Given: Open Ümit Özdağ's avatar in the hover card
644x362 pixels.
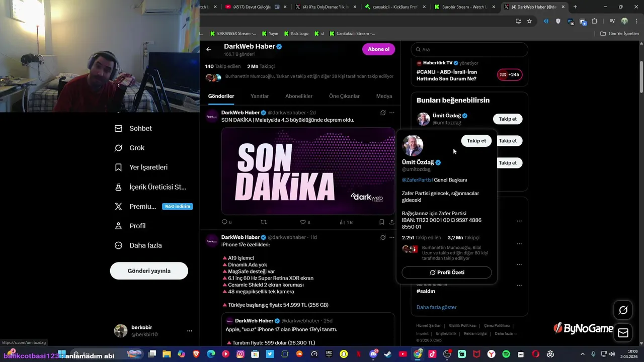Looking at the screenshot, I should pos(413,146).
